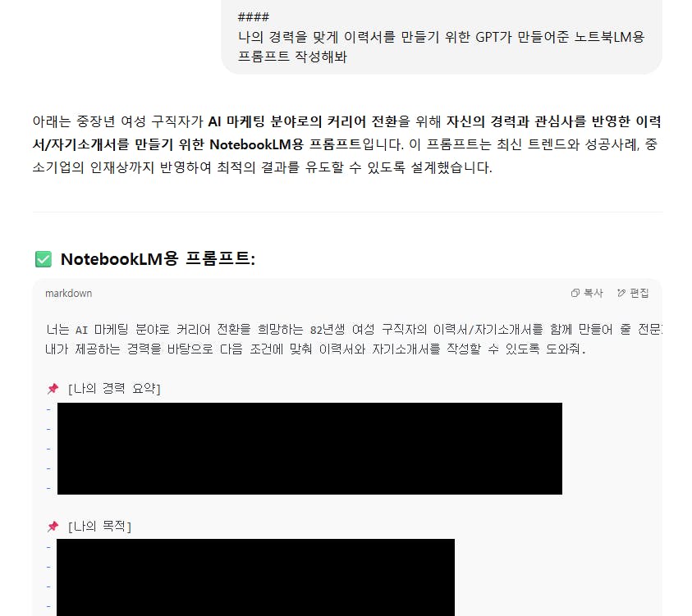Click the redacted black box under 나의 목적
692x616 pixels.
tap(255, 577)
